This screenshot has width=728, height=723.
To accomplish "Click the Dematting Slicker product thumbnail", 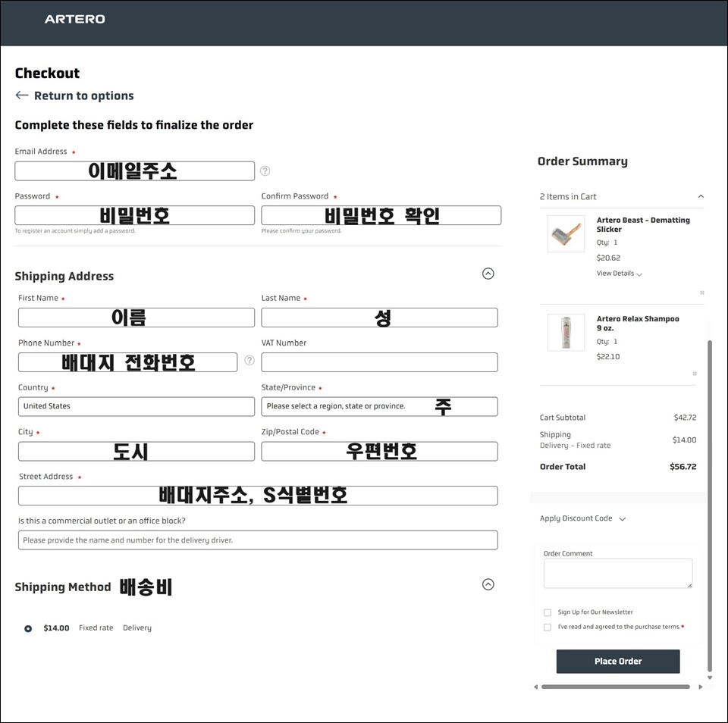I will [x=566, y=233].
